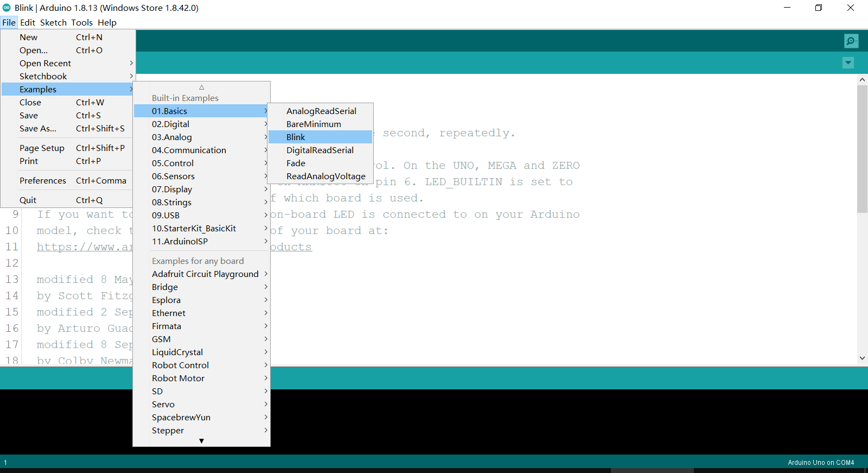Image resolution: width=868 pixels, height=473 pixels.
Task: Expand the 02.Digital examples submenu
Action: point(201,124)
